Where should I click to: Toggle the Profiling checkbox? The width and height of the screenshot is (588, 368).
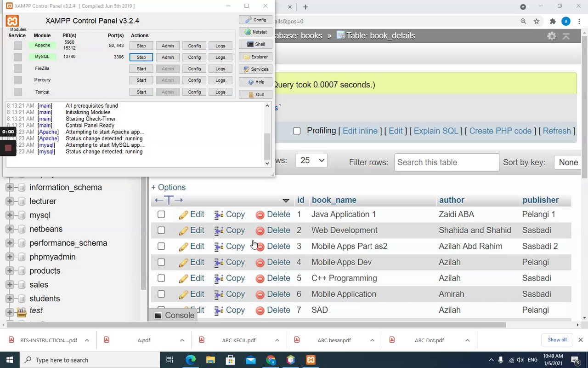click(x=297, y=131)
